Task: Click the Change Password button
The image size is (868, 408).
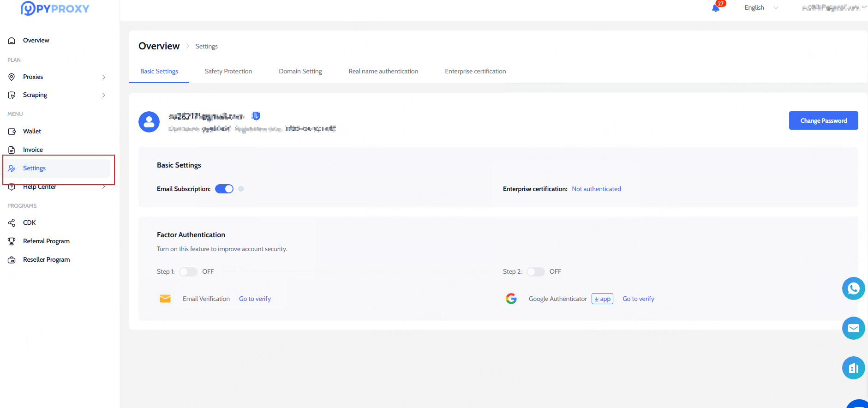Action: click(x=823, y=120)
